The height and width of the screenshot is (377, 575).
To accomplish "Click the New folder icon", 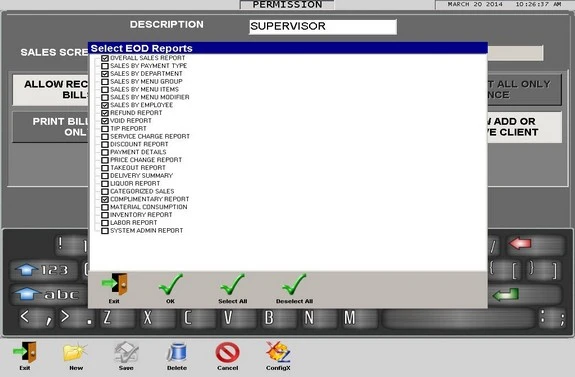I will pyautogui.click(x=76, y=353).
